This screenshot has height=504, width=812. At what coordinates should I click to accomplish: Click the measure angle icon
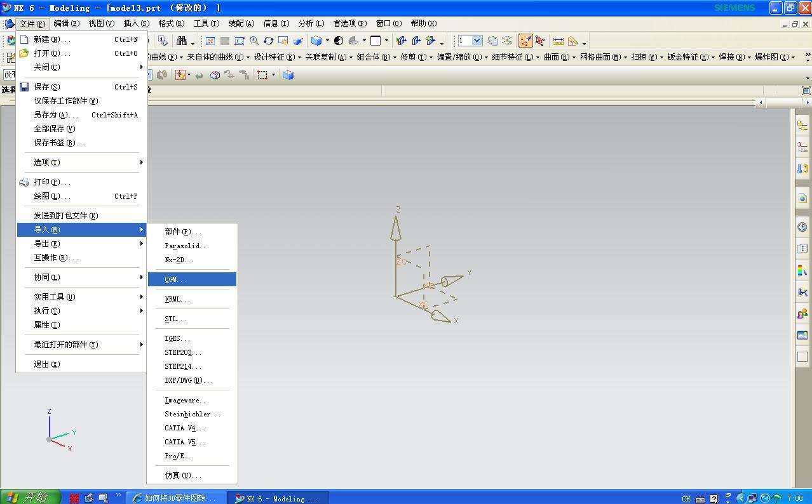(x=573, y=41)
